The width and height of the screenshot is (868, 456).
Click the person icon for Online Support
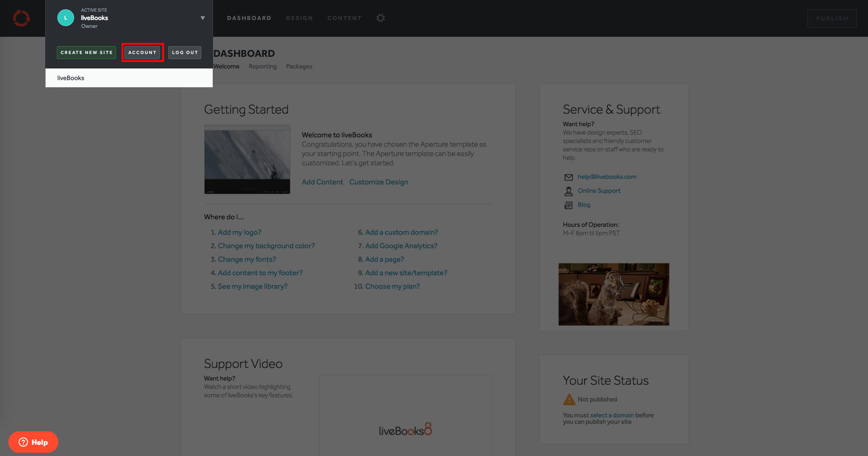click(568, 191)
